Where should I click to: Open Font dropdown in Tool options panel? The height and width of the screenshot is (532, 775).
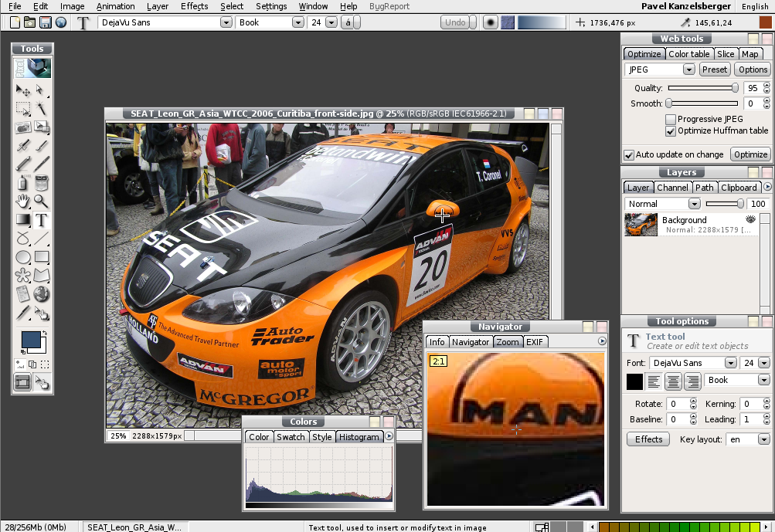pos(730,363)
